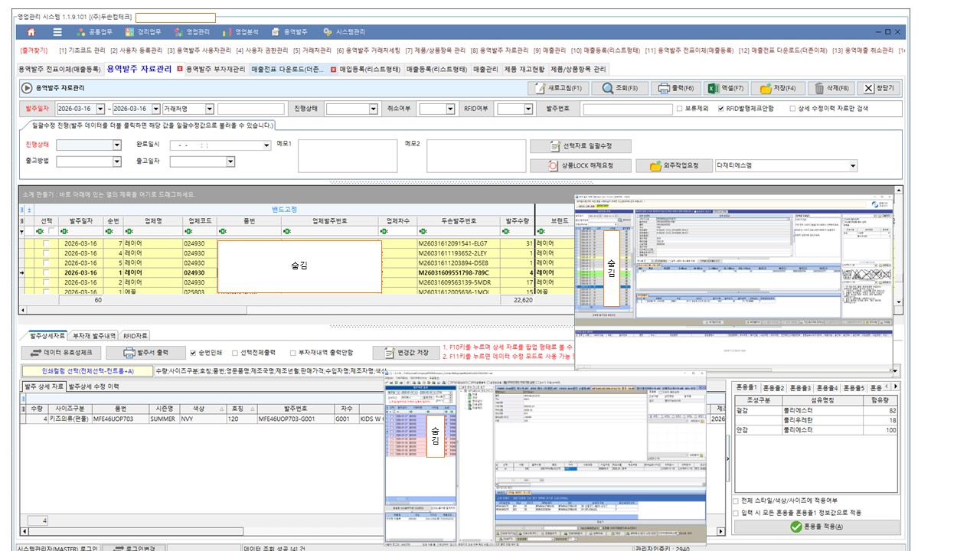Open the 다재티에스엠 outsourcing dropdown
This screenshot has height=551, width=980.
coord(852,165)
